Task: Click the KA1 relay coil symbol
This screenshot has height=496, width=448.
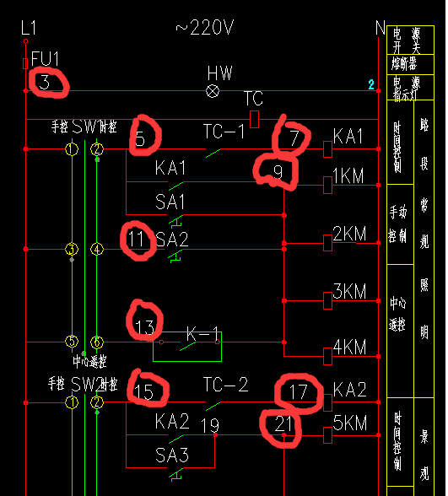Action: click(x=327, y=149)
